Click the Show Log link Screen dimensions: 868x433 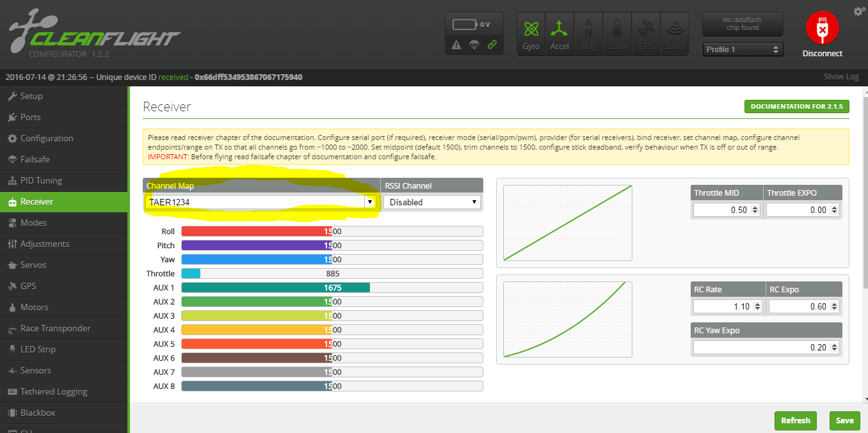pos(841,77)
